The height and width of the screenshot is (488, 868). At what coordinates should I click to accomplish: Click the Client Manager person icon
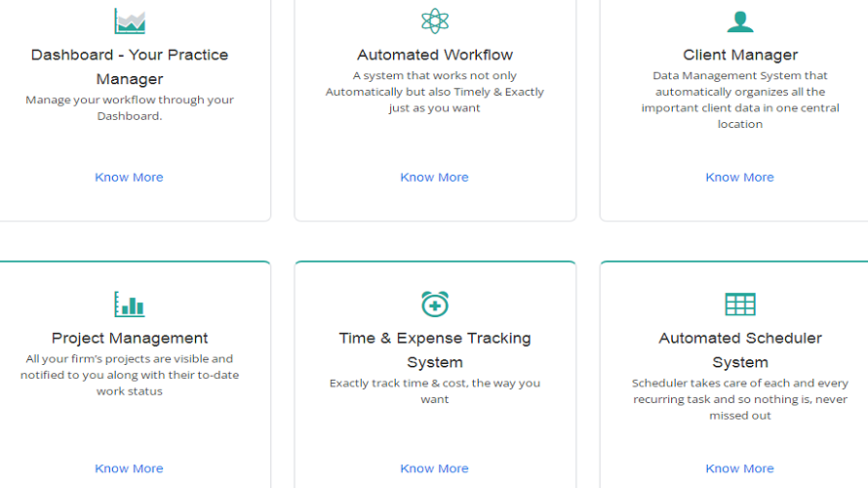click(740, 20)
